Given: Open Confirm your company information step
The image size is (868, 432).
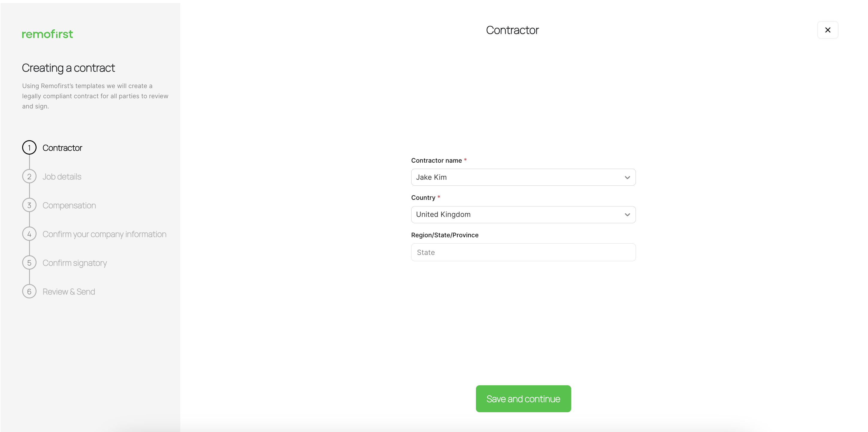Looking at the screenshot, I should (105, 234).
